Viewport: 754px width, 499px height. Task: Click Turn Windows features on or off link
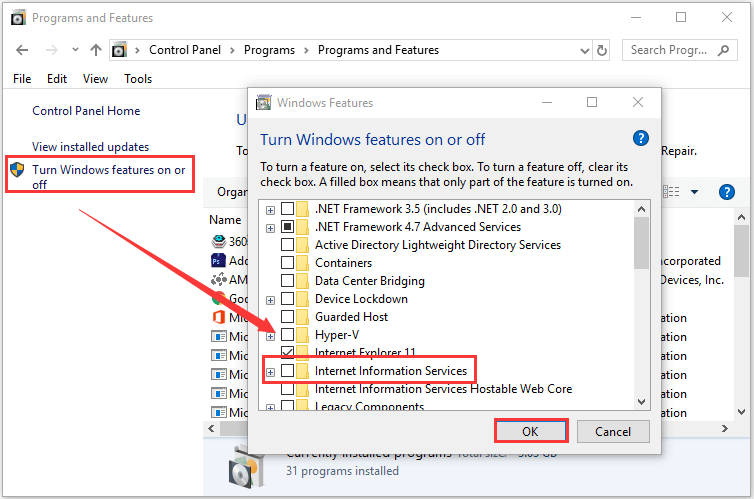(109, 176)
